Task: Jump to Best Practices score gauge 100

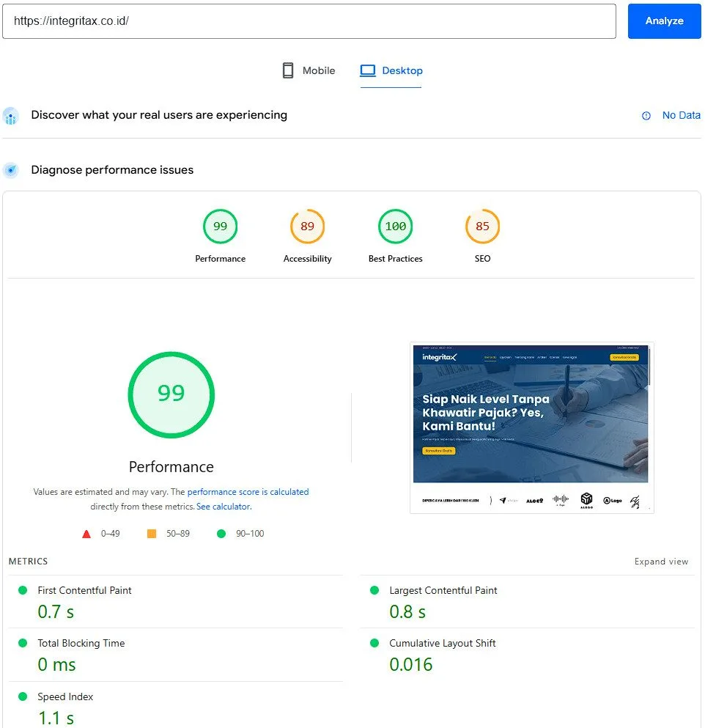Action: [395, 227]
